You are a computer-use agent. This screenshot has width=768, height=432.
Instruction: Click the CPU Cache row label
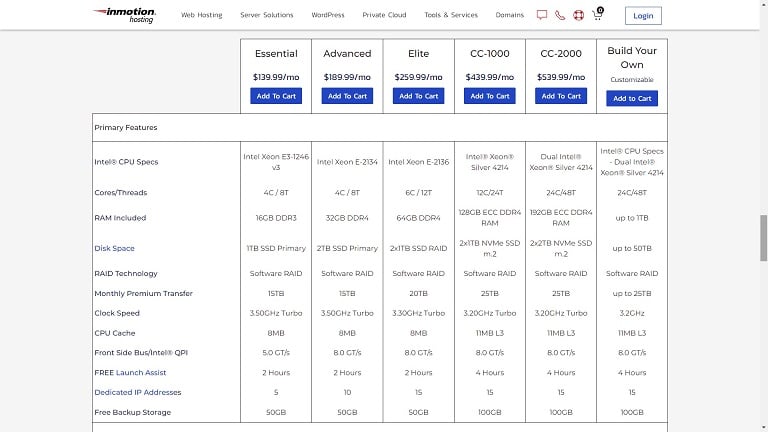pos(115,333)
